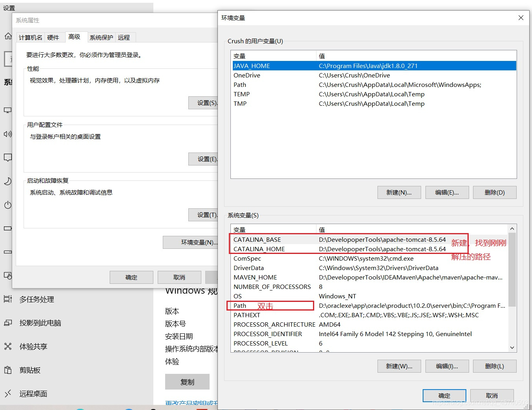Click the system variables scrollbar thumb

coord(512,270)
